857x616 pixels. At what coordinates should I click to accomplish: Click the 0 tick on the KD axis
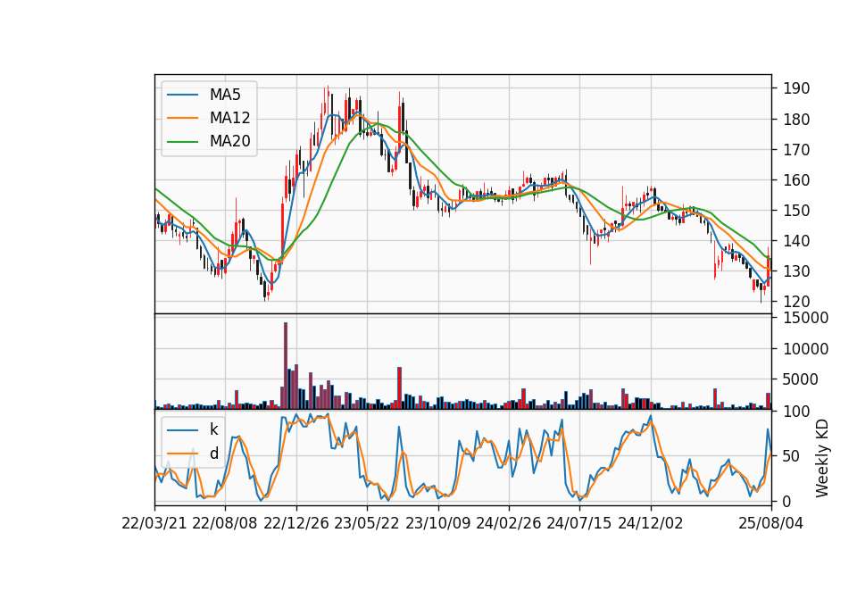[x=787, y=501]
